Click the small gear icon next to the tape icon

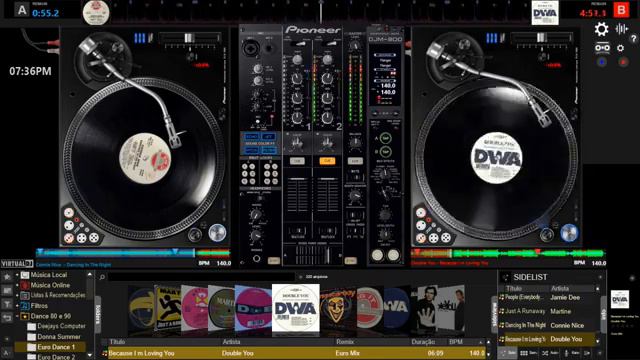pyautogui.click(x=620, y=48)
